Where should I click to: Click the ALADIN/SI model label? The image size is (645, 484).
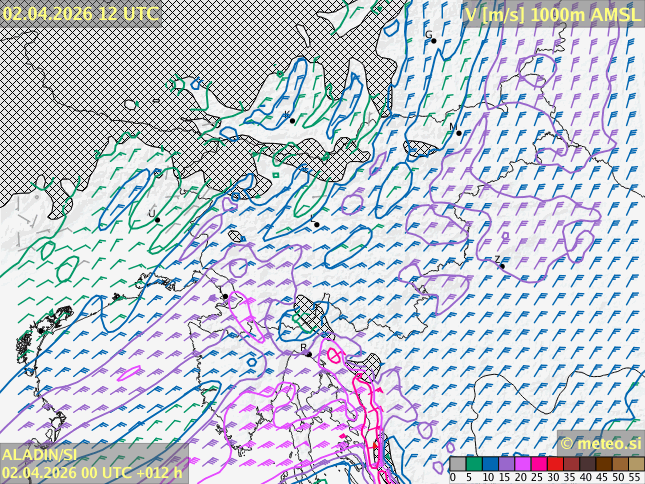tap(40, 455)
